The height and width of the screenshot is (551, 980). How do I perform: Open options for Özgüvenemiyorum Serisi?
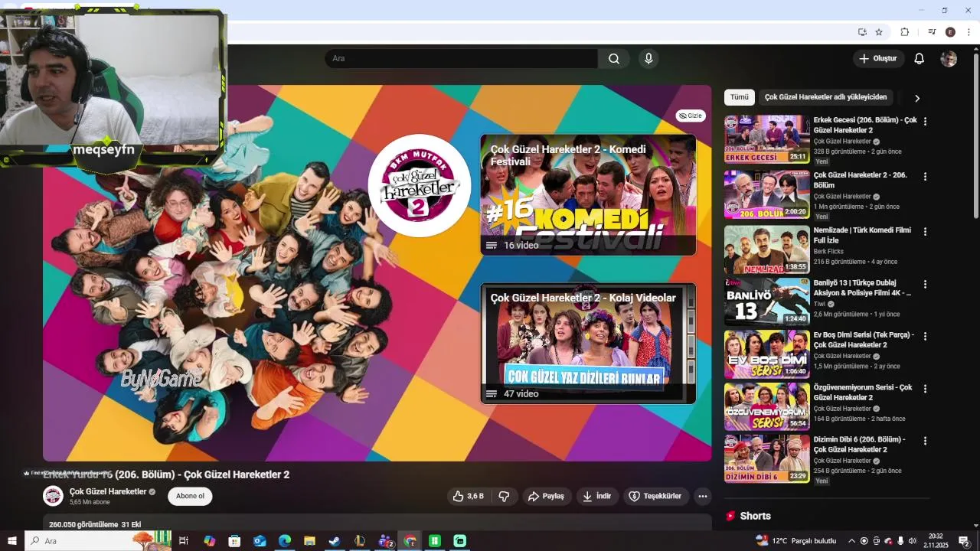click(925, 389)
